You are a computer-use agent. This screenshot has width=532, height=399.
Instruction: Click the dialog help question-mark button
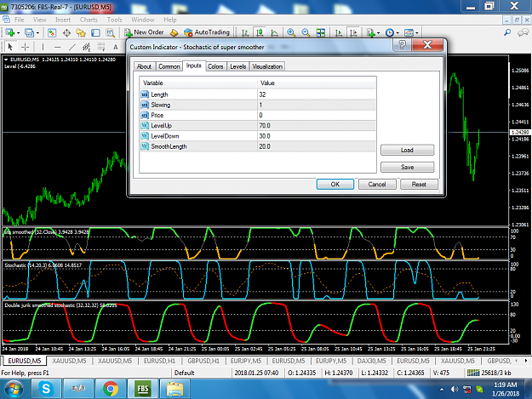402,45
